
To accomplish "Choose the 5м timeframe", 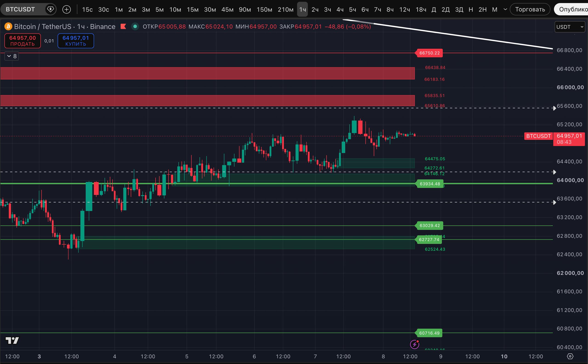I will coord(159,9).
